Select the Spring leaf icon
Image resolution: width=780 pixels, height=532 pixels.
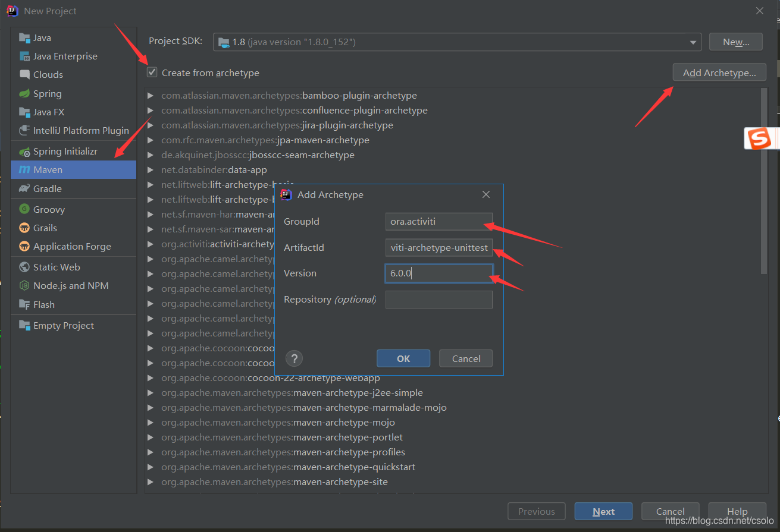click(x=24, y=94)
